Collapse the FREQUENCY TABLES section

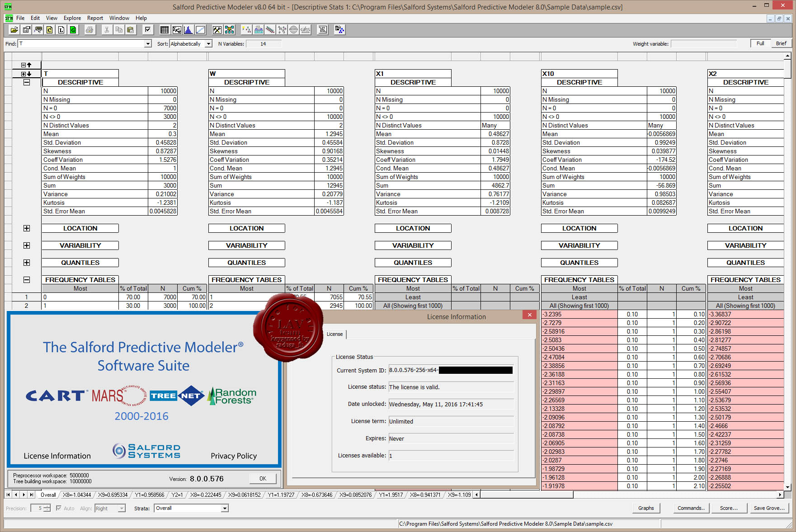coord(27,280)
